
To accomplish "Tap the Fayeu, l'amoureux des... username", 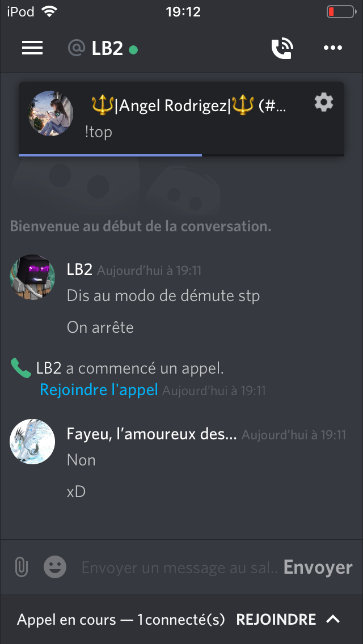I will (151, 434).
